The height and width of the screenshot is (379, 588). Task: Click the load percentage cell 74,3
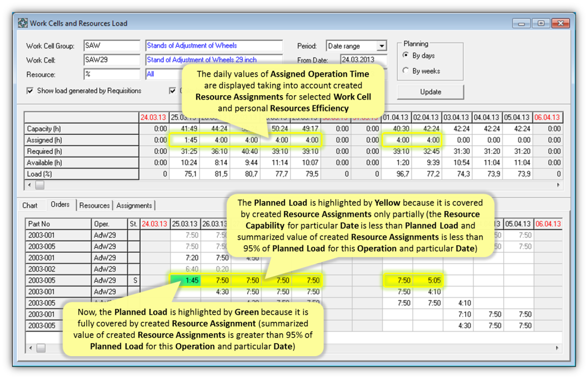click(x=457, y=174)
